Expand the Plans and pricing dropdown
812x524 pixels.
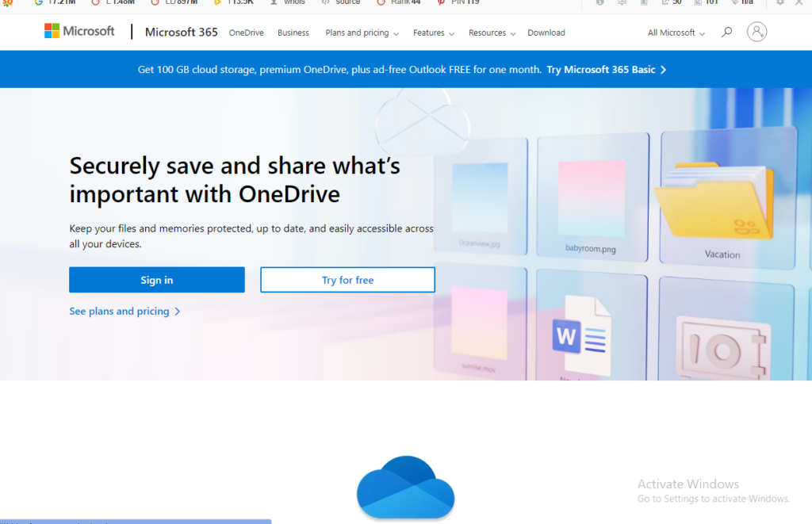[x=362, y=33]
